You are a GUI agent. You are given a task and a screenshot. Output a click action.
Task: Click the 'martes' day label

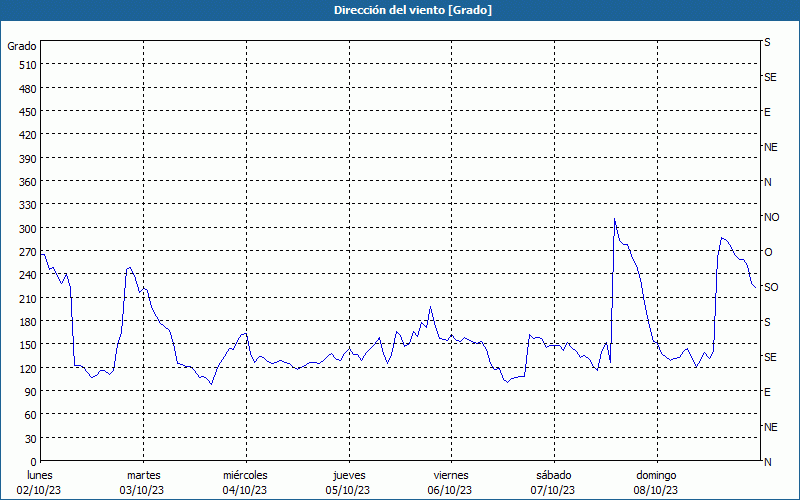(x=144, y=476)
